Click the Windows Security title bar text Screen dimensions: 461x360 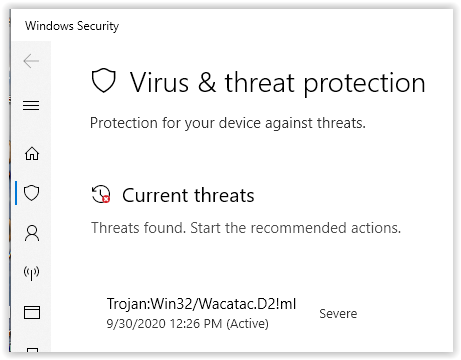click(72, 26)
